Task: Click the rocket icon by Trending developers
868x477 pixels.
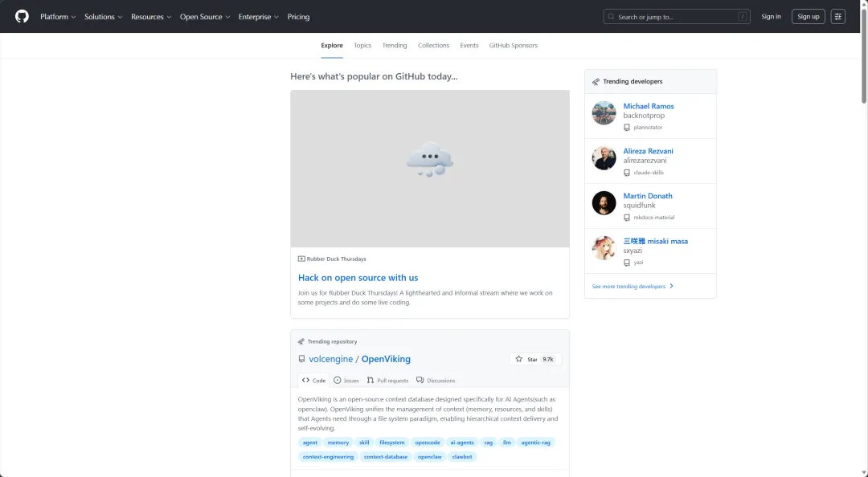Action: coord(596,81)
